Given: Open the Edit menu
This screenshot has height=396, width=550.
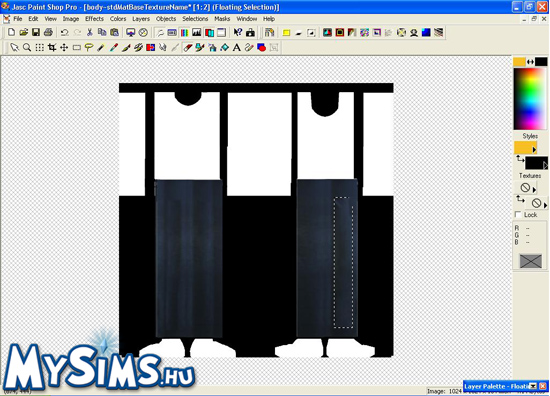Looking at the screenshot, I should click(x=33, y=19).
